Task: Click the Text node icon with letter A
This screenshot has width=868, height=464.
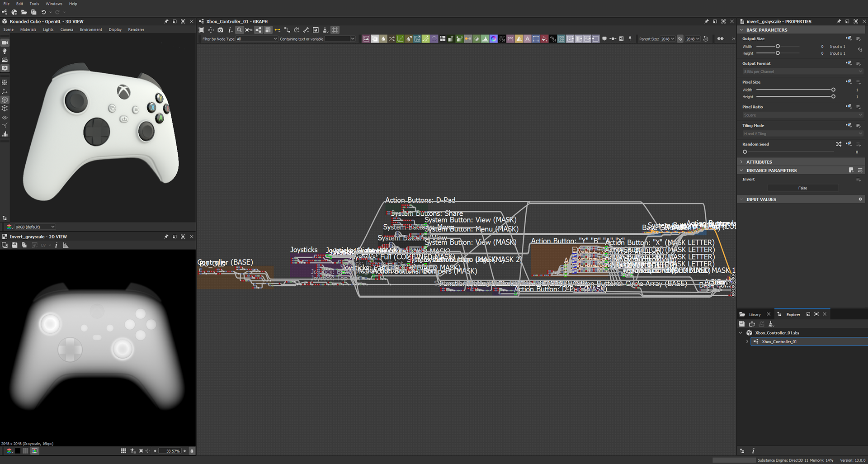Action: (x=527, y=39)
